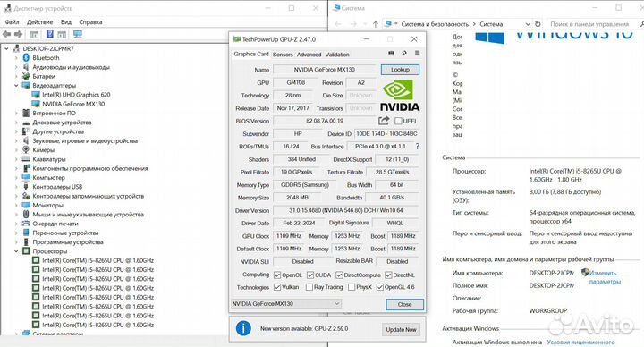Open the Действие menu
This screenshot has height=347, width=644.
40,21
